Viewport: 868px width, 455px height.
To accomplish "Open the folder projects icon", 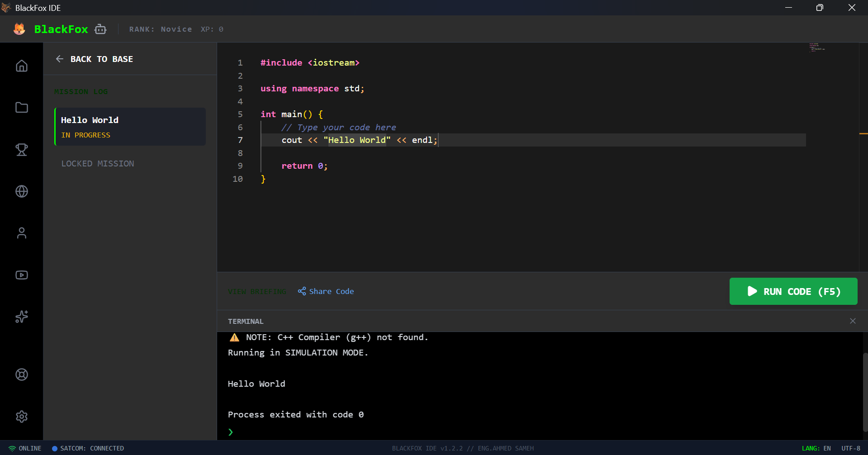I will pyautogui.click(x=22, y=108).
